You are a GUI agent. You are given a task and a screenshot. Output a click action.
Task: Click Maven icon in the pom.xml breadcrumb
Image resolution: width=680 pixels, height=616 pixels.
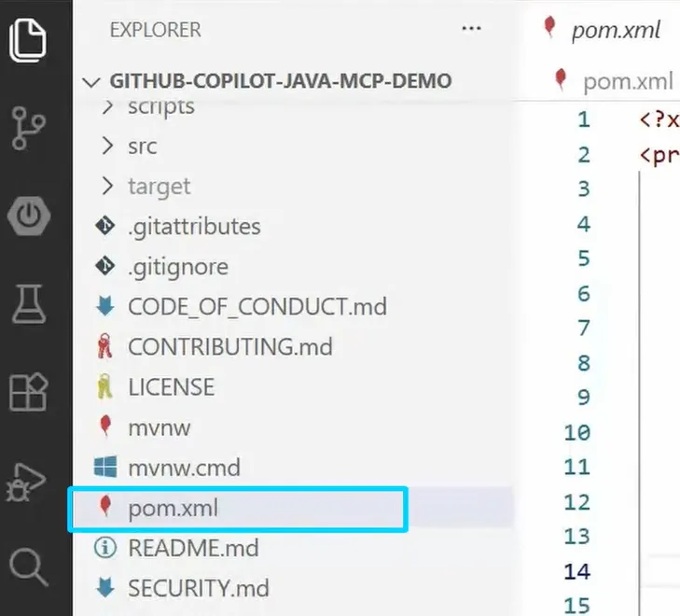(x=561, y=79)
